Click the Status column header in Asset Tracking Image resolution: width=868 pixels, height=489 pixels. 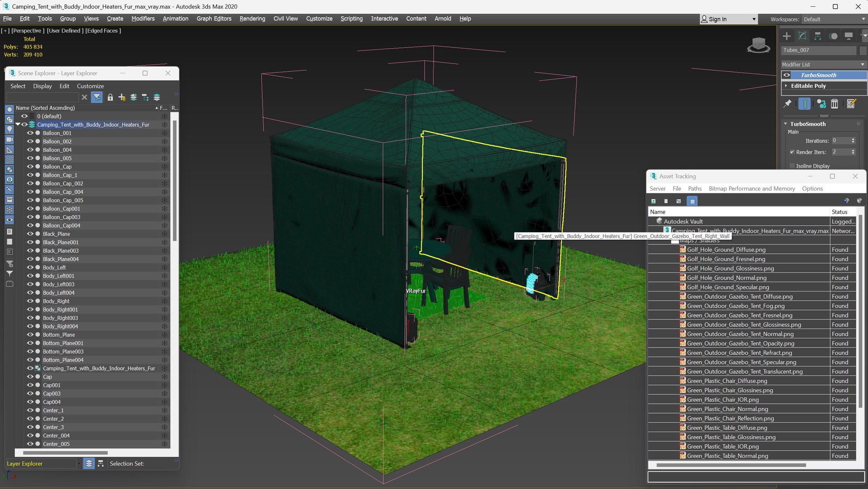[843, 212]
